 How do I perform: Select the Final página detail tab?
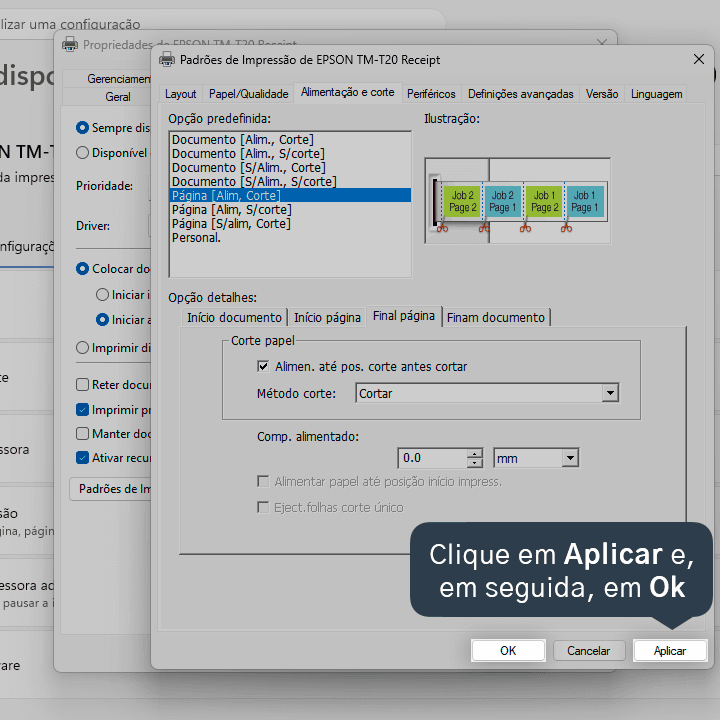[404, 316]
